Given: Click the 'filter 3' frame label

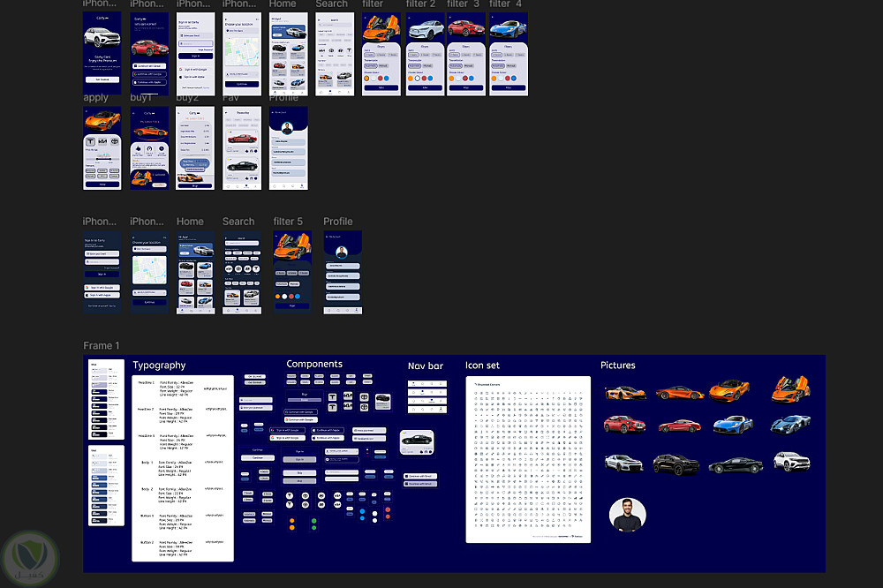Looking at the screenshot, I should (463, 4).
